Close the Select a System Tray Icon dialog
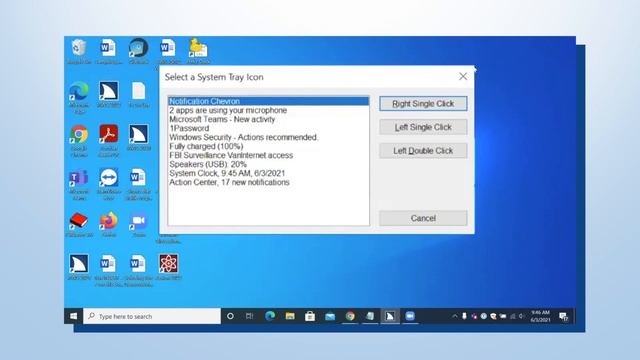Viewport: 640px width, 360px height. pos(463,77)
